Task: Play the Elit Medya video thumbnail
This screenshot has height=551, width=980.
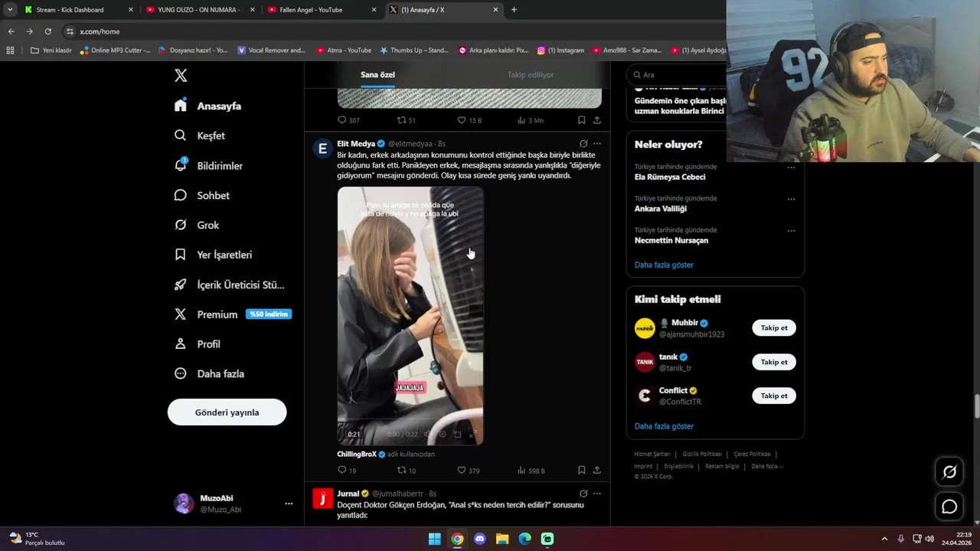Action: click(410, 316)
